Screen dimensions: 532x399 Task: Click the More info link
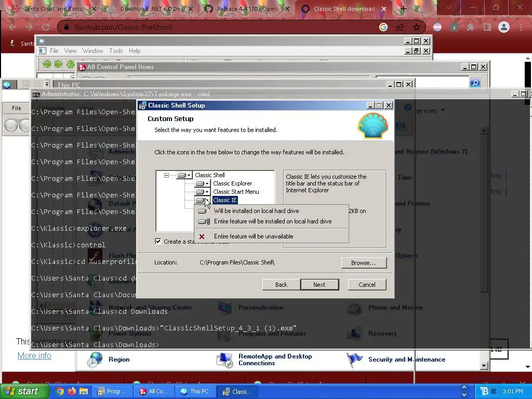(34, 355)
